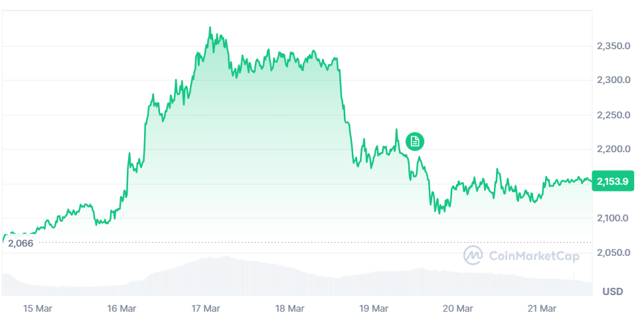Click the USD currency label
This screenshot has width=644, height=313.
pyautogui.click(x=612, y=292)
